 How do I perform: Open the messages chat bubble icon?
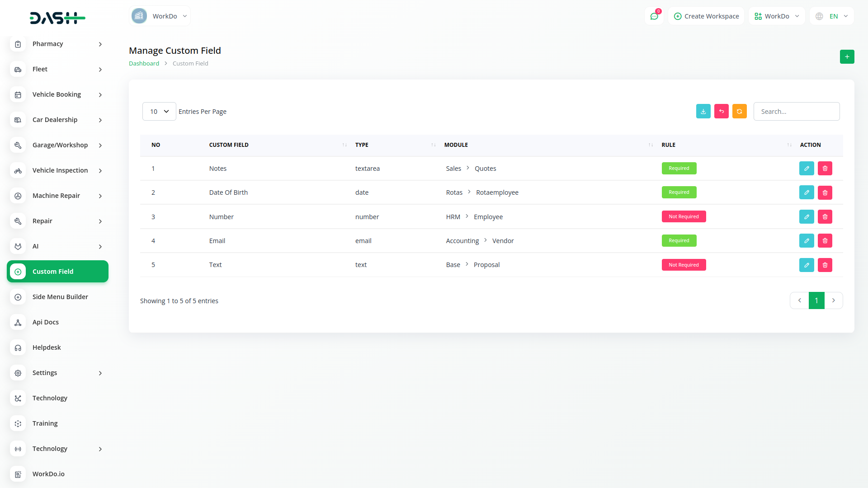(x=654, y=16)
